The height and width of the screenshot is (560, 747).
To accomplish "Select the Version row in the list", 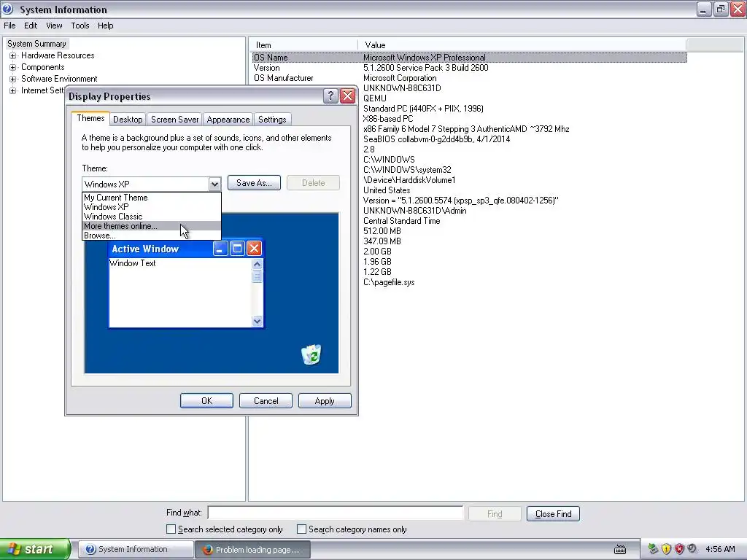I will 469,68.
